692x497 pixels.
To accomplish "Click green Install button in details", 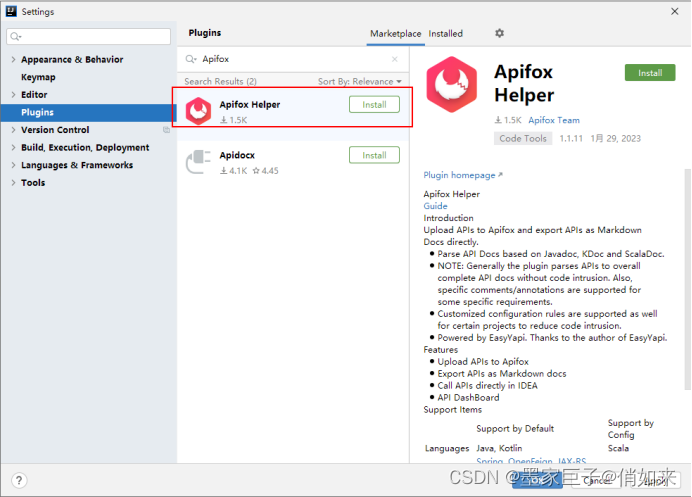I will click(650, 73).
